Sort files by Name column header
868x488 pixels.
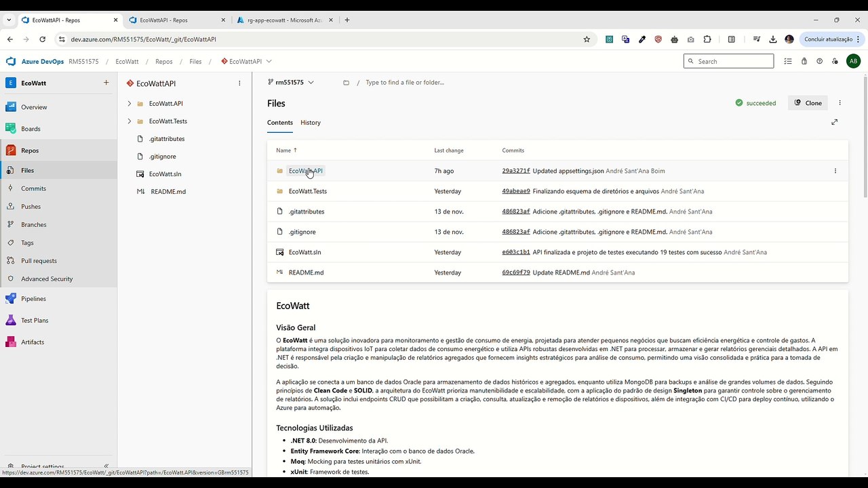click(286, 150)
